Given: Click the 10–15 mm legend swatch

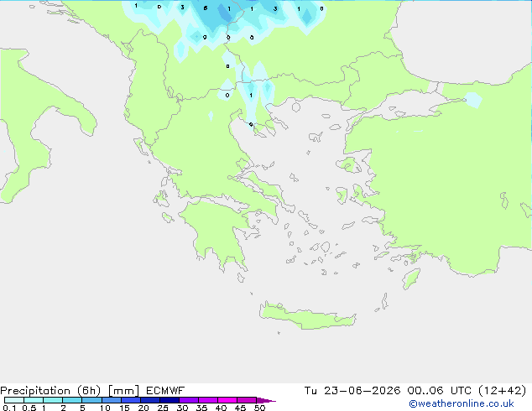Looking at the screenshot, I should coord(111,400).
